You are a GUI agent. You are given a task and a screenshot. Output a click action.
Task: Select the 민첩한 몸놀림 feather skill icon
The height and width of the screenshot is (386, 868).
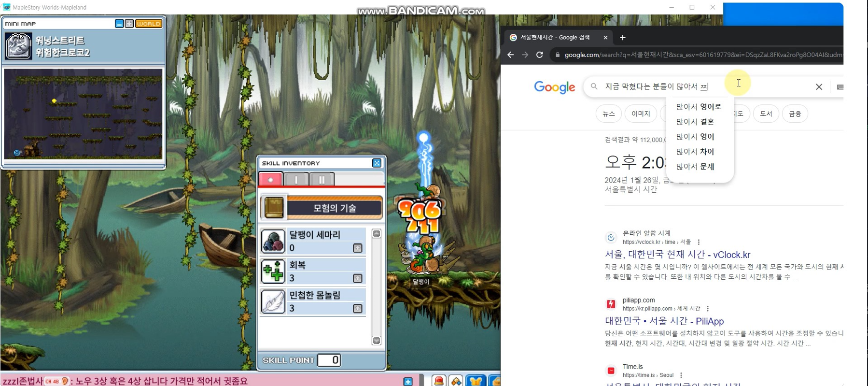click(x=273, y=301)
